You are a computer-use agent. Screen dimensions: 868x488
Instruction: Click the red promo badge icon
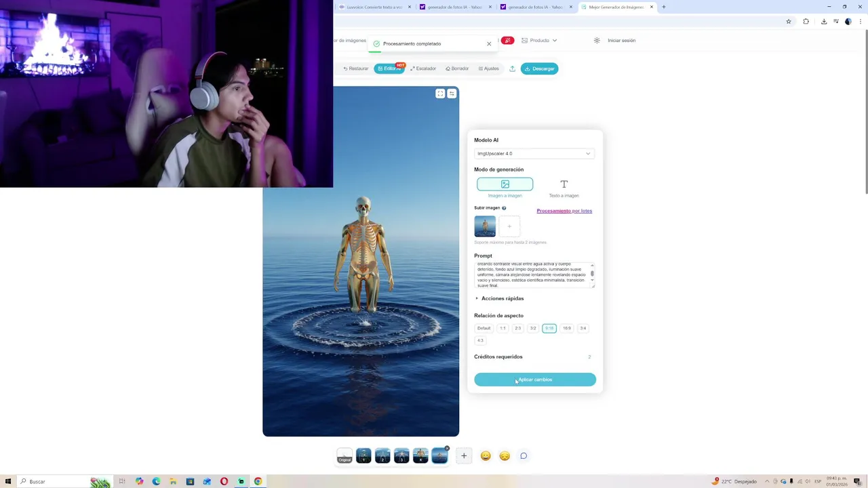tap(507, 41)
